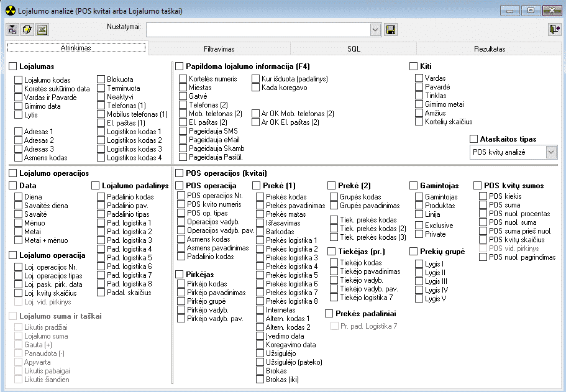
Task: Toggle the Prekės pavadinimas checkbox
Action: tap(260, 206)
